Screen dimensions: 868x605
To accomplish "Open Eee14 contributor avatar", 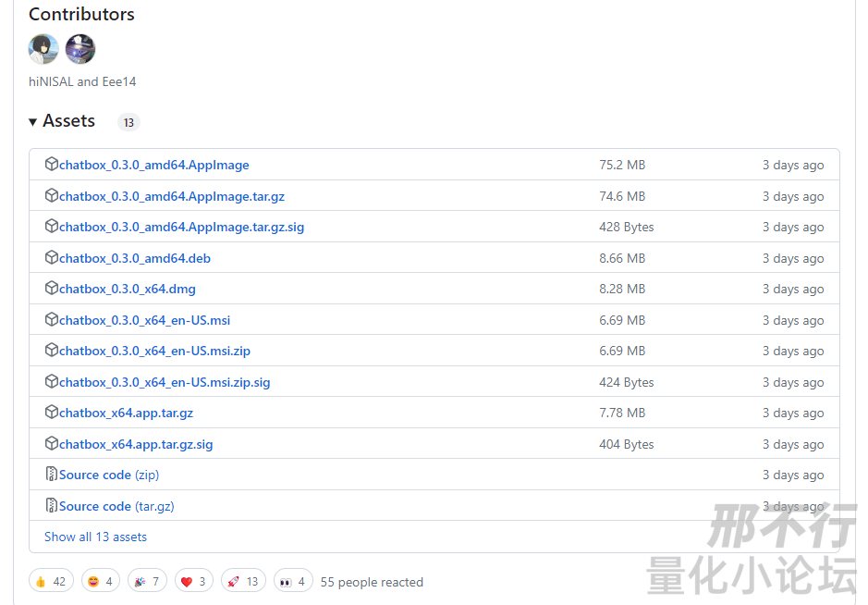I will click(80, 49).
